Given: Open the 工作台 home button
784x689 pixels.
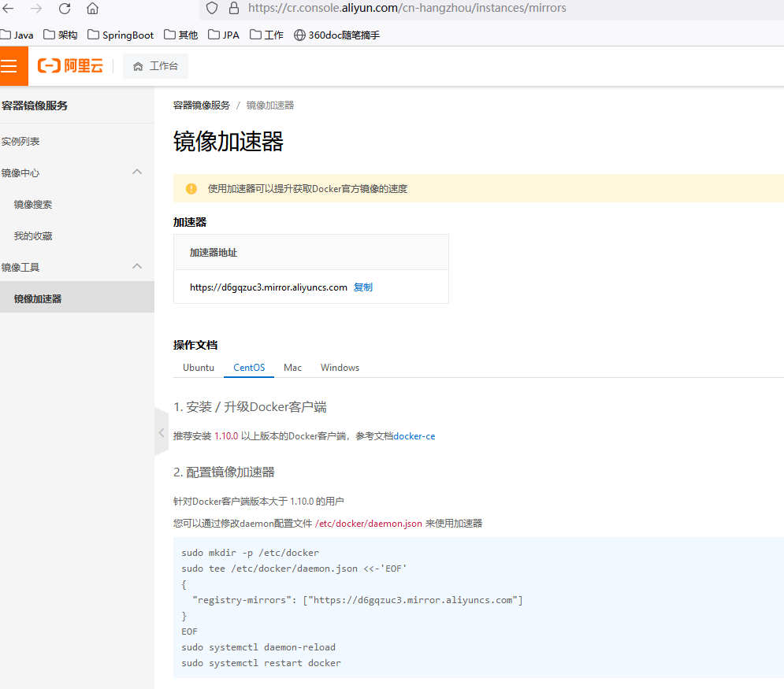Looking at the screenshot, I should click(x=155, y=66).
